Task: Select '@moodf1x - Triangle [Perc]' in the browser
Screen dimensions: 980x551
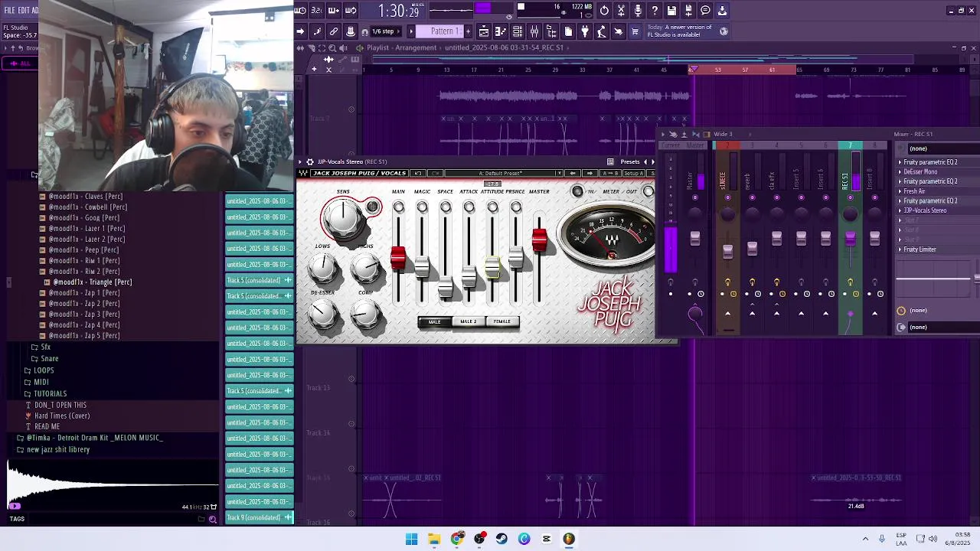Action: pos(92,282)
